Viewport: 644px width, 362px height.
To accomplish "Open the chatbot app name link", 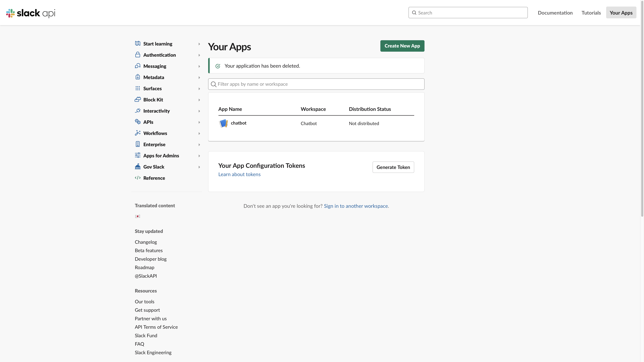I will 238,123.
